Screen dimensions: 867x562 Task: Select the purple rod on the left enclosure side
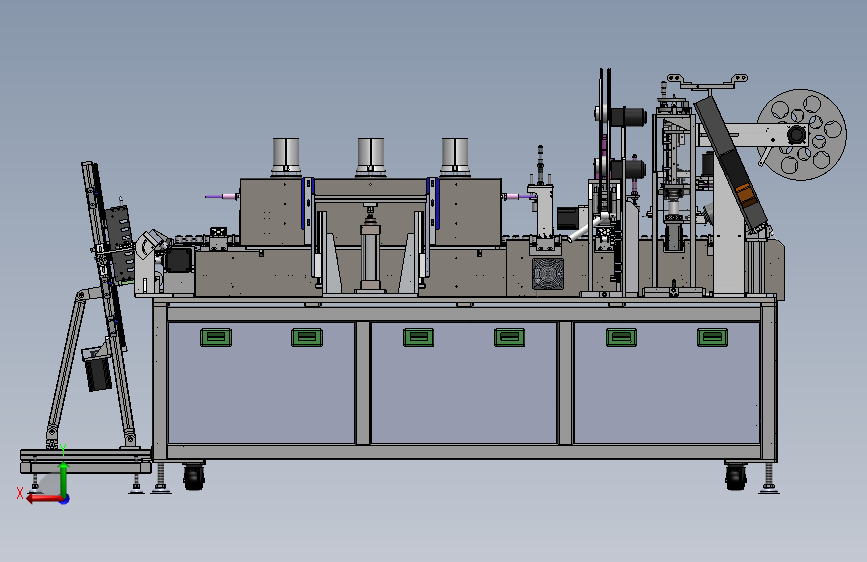(220, 196)
